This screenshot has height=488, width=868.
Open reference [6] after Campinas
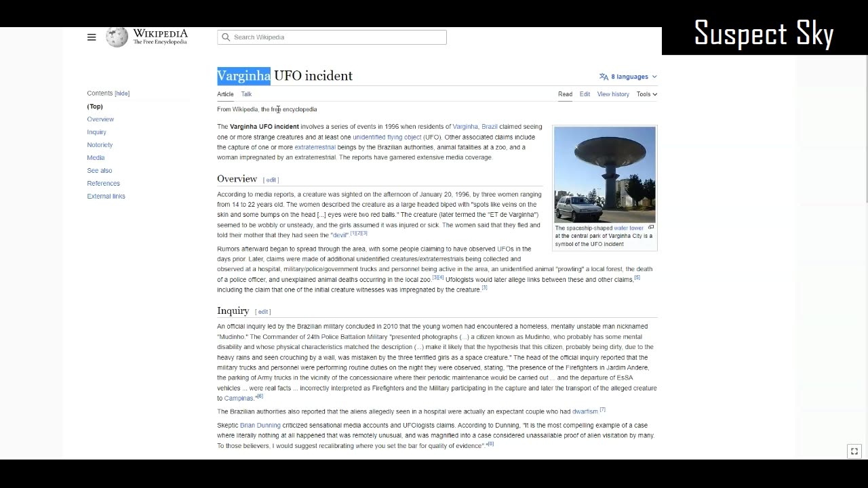pyautogui.click(x=260, y=396)
